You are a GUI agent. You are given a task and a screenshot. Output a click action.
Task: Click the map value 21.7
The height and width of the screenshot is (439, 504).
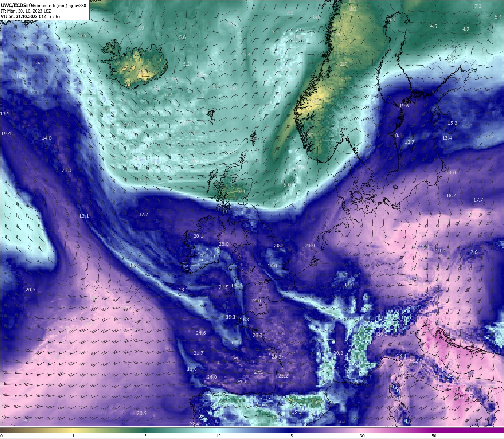tap(198, 353)
